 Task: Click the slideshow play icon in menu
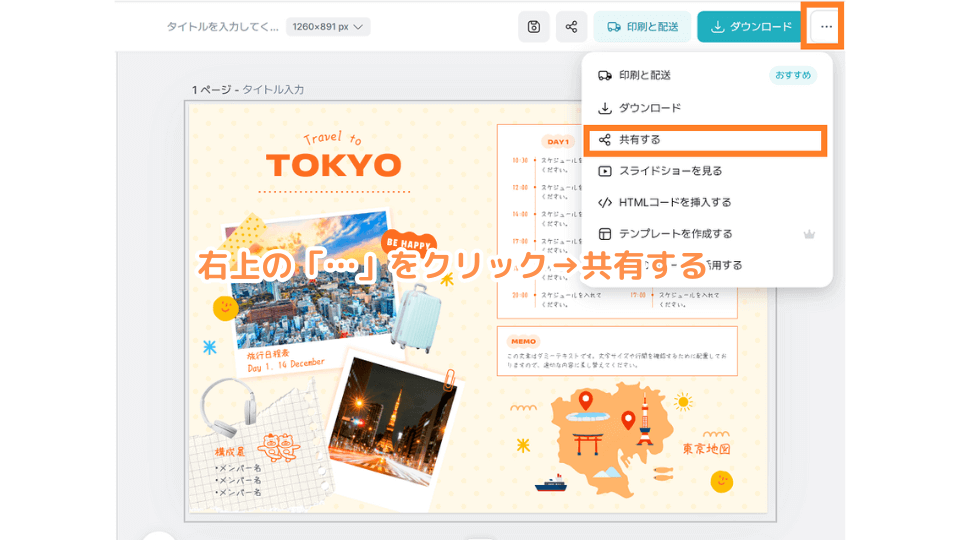point(605,171)
